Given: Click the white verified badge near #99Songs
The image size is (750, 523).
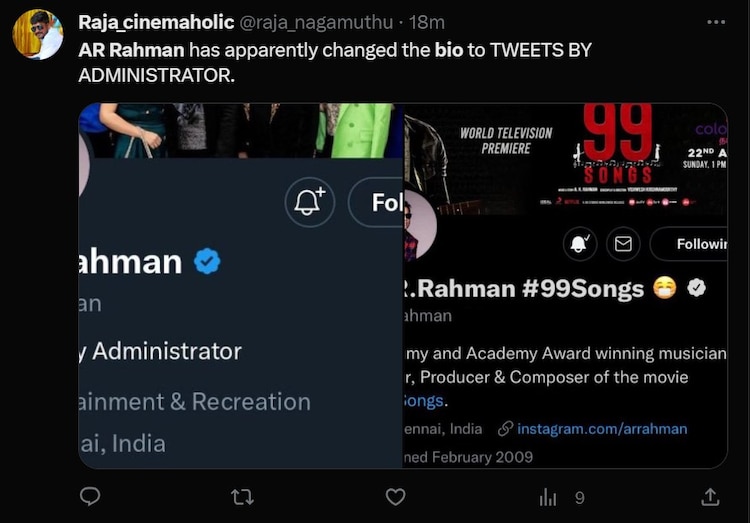Looking at the screenshot, I should [697, 288].
